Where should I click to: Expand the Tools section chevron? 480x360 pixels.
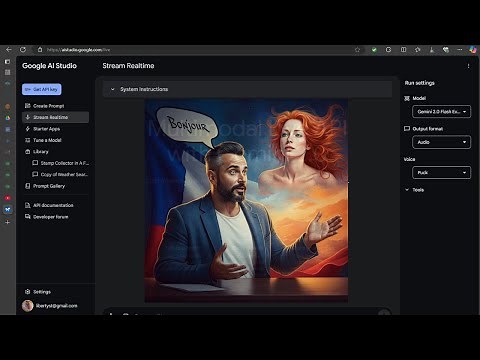407,190
